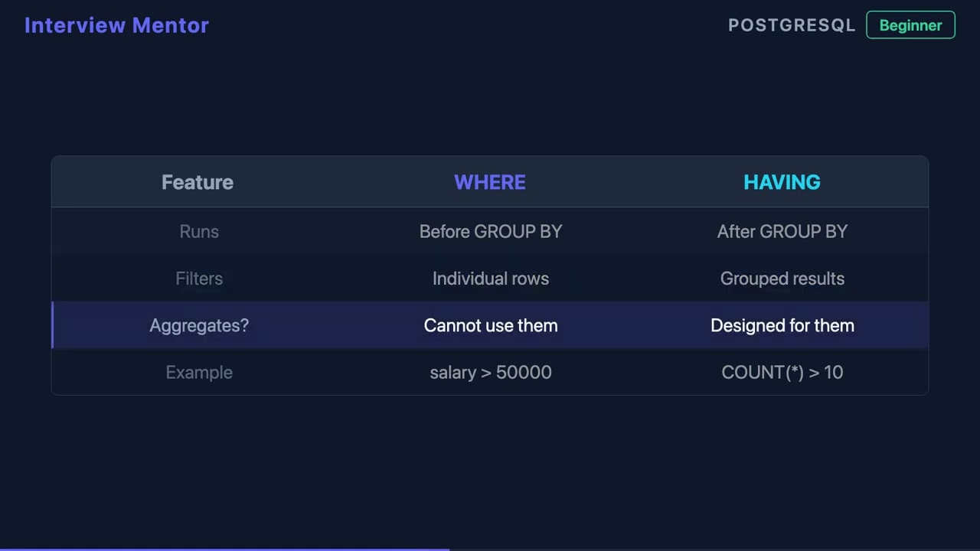This screenshot has height=551, width=980.
Task: Click the Interview Mentor title
Action: [x=116, y=25]
